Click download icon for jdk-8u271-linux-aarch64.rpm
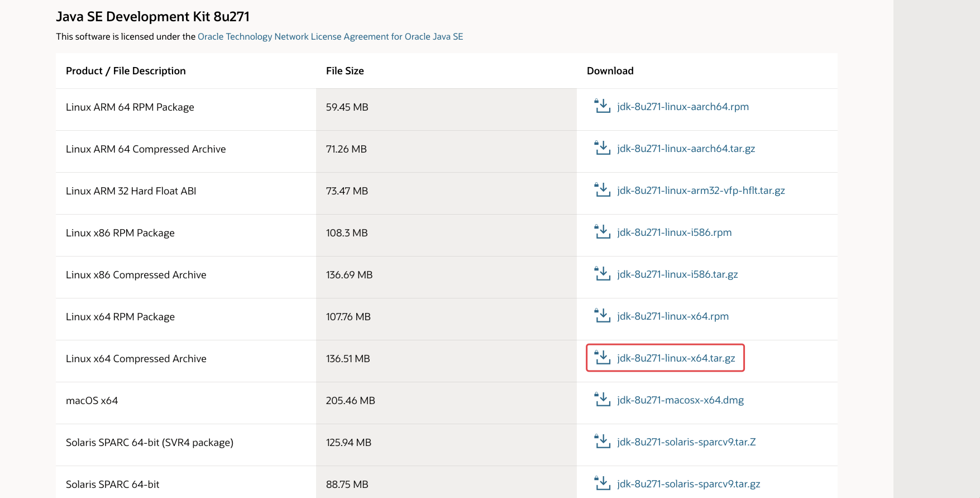 click(x=602, y=106)
